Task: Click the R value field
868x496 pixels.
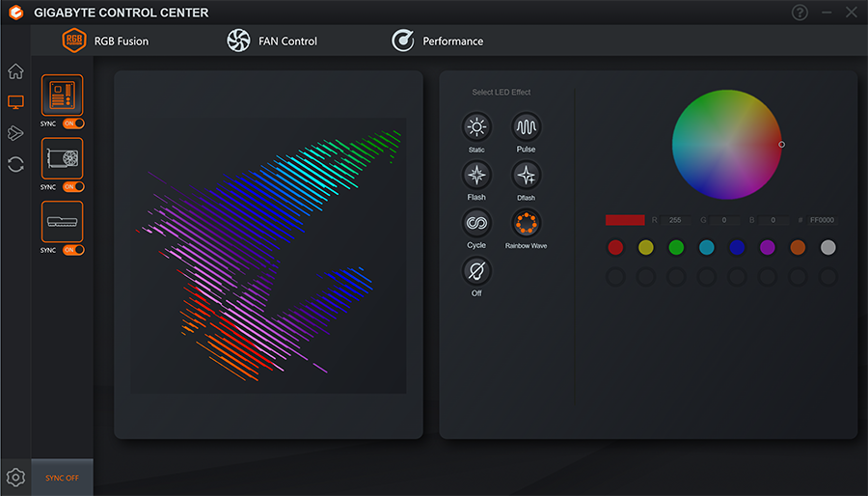Action: click(675, 220)
